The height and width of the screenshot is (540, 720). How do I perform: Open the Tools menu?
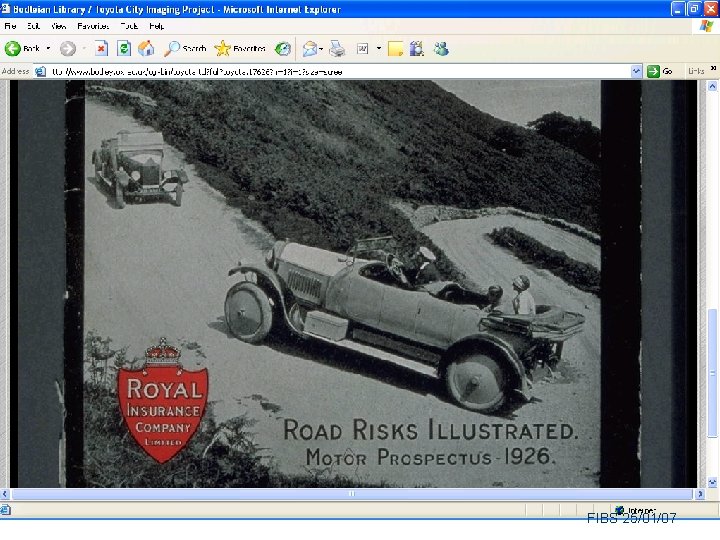pos(129,26)
